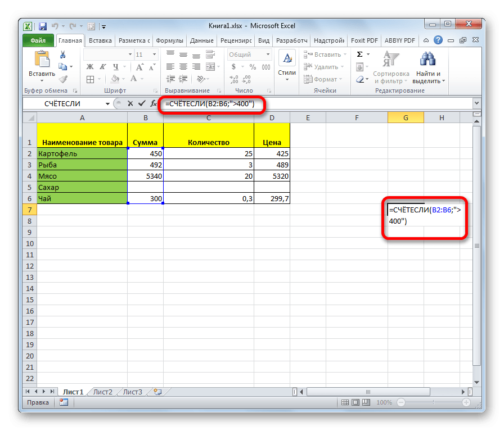Viewport: 504px width, 431px height.
Task: Click the currency $ format icon
Action: pos(233,67)
